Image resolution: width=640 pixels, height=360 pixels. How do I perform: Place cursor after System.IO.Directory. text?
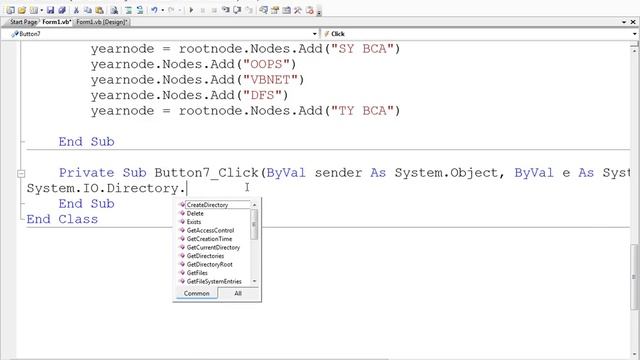point(186,189)
